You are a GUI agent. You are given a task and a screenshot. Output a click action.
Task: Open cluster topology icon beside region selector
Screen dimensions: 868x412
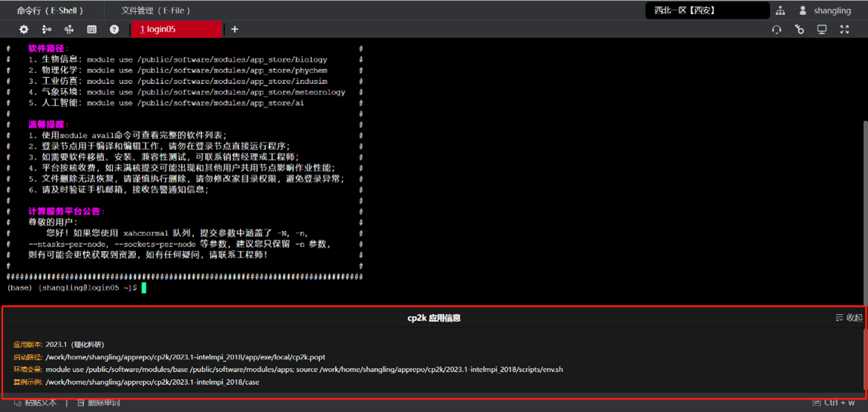[x=780, y=10]
